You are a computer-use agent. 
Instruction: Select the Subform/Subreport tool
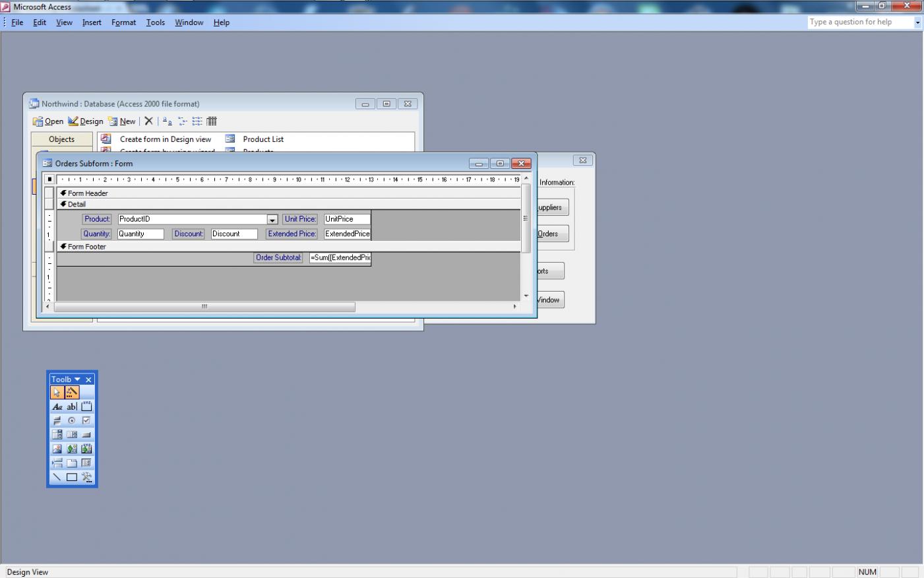(86, 463)
